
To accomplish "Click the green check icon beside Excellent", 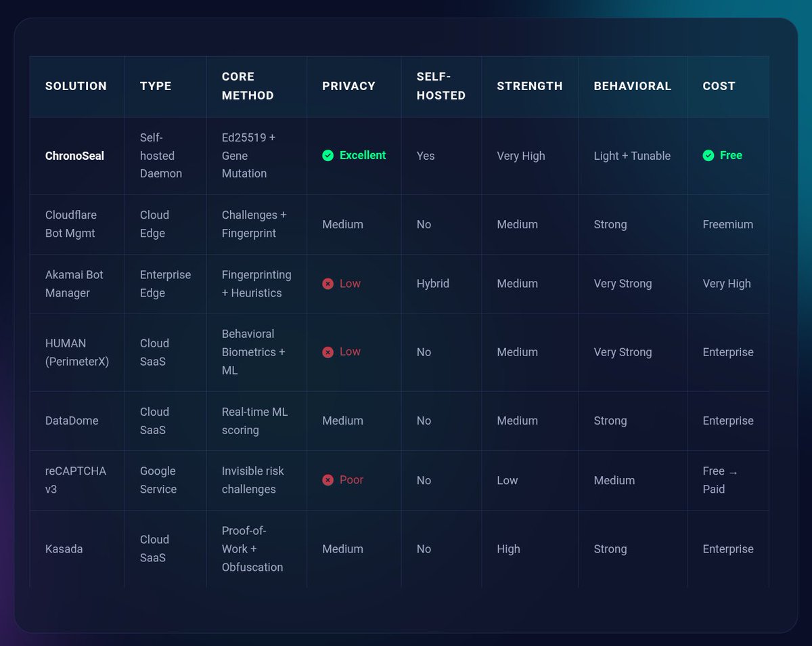I will click(x=328, y=156).
